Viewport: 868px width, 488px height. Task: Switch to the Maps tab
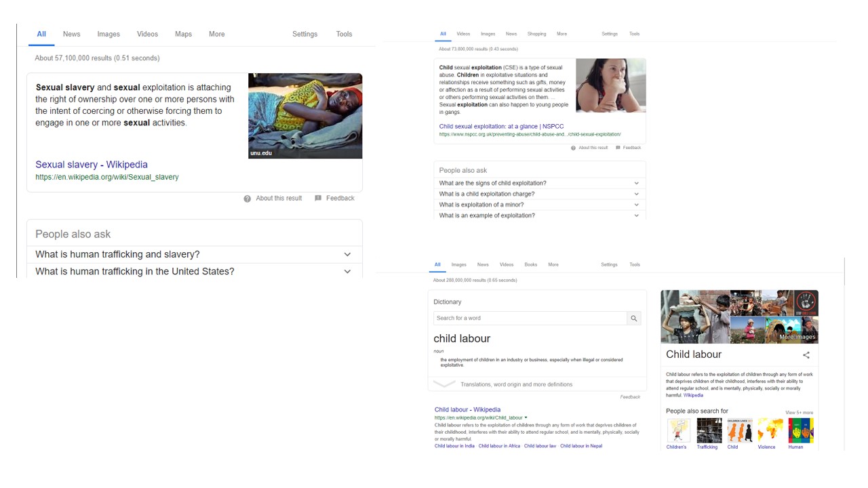pyautogui.click(x=183, y=34)
